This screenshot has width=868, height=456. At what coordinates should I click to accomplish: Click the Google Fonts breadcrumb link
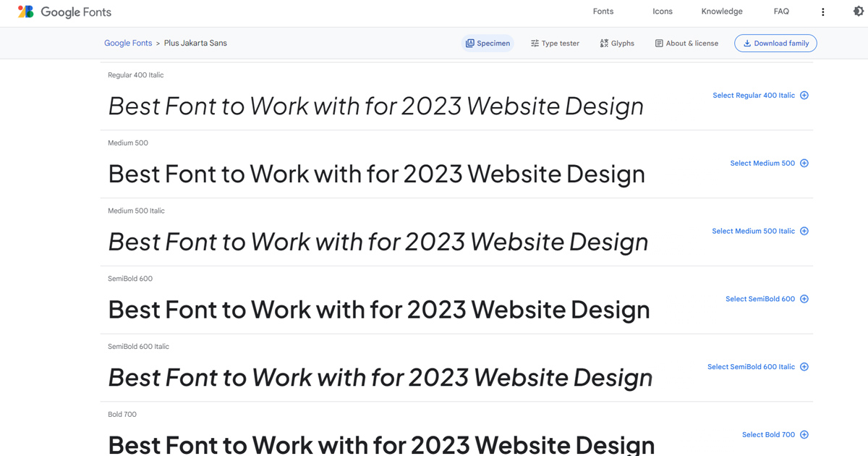click(x=128, y=43)
